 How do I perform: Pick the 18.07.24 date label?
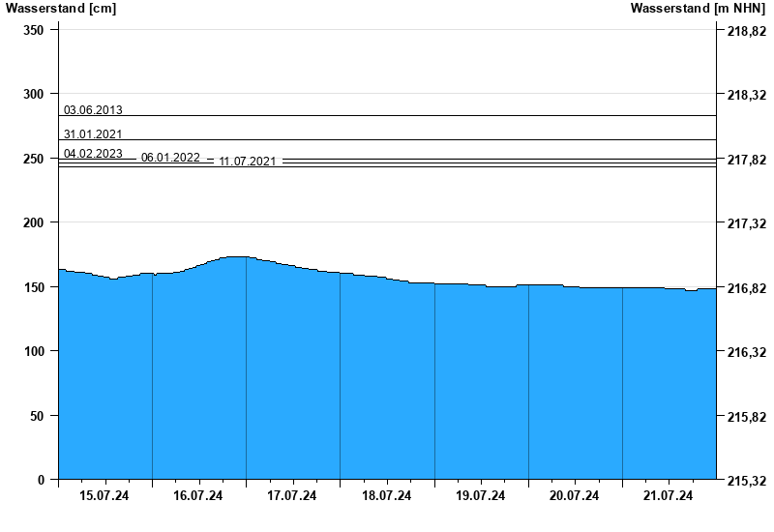(x=386, y=496)
